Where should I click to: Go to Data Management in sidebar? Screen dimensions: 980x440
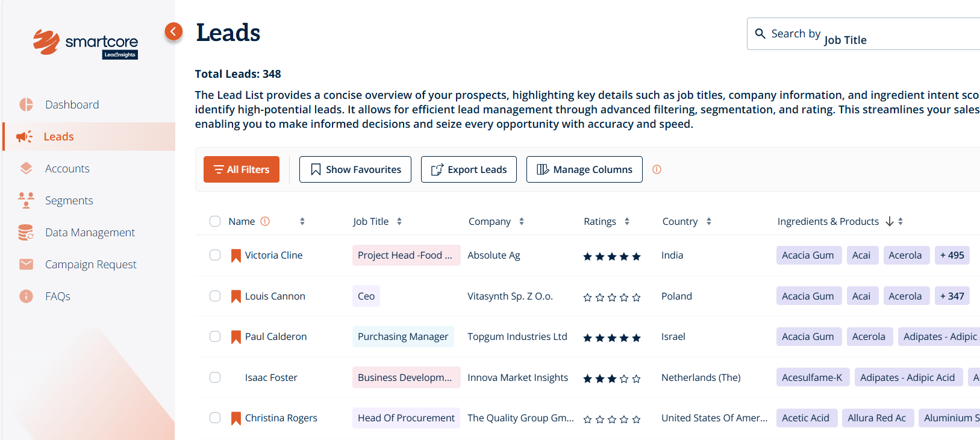(x=90, y=232)
